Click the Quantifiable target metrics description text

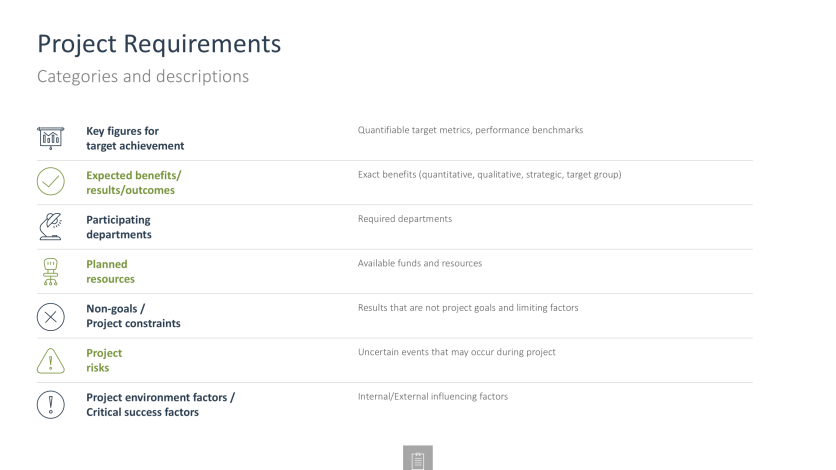pyautogui.click(x=470, y=130)
